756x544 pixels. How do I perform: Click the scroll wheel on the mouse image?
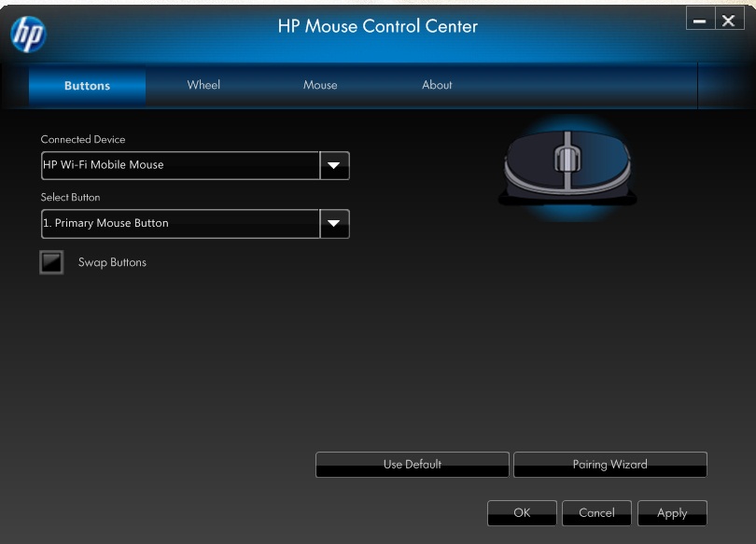pos(567,157)
